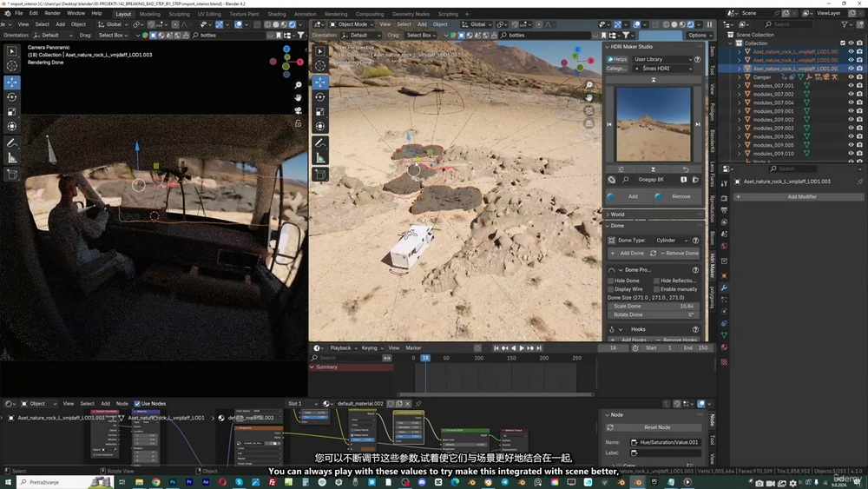Select the Rotate tool in left viewport

coord(11,97)
